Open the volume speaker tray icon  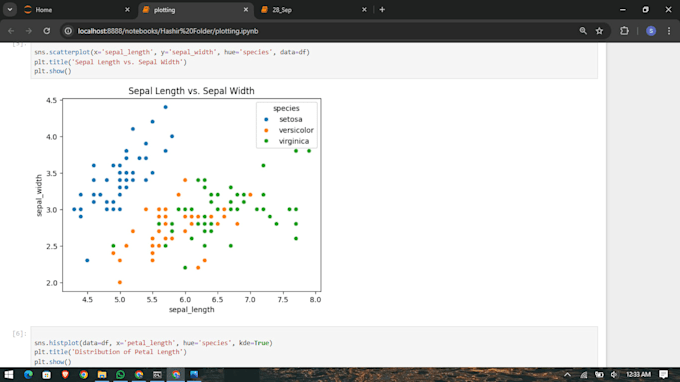[614, 375]
